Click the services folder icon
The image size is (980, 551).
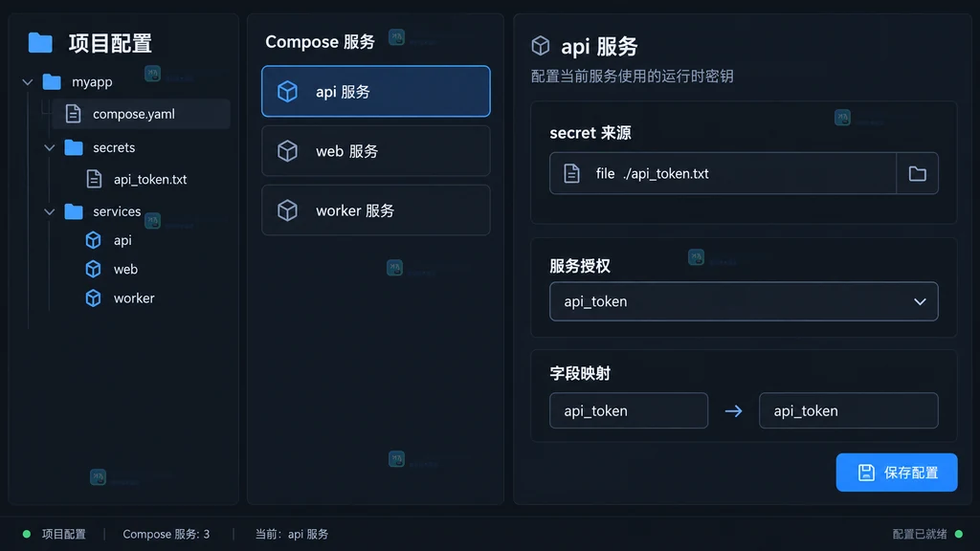74,211
